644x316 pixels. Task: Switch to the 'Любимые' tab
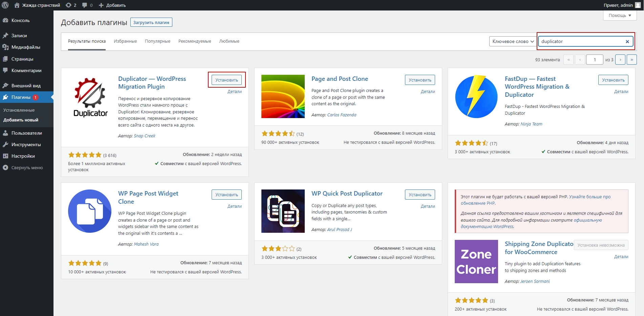pyautogui.click(x=229, y=41)
